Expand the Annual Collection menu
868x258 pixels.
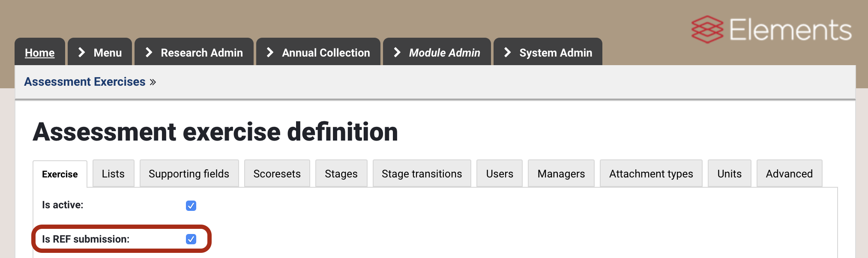(x=326, y=53)
